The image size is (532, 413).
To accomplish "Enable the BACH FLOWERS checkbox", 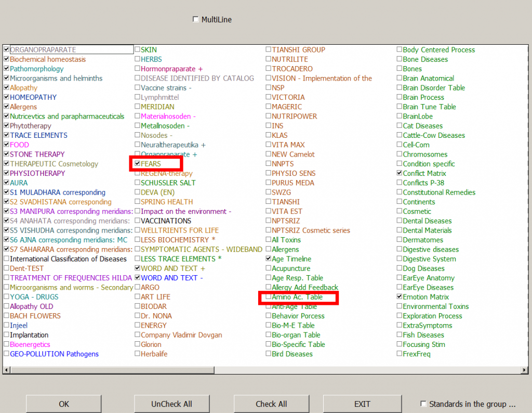I will tap(6, 316).
